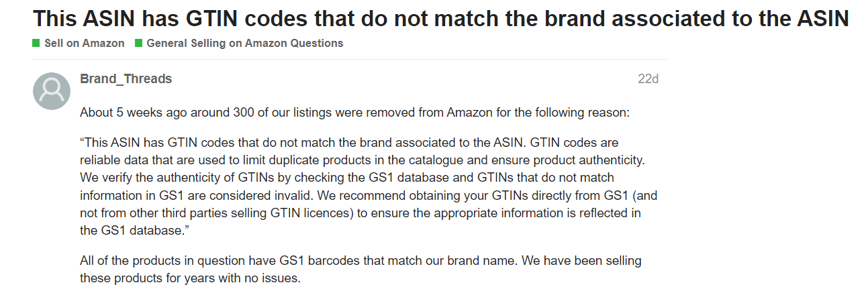Click the quoted line starting “This ASIN has

(x=349, y=143)
